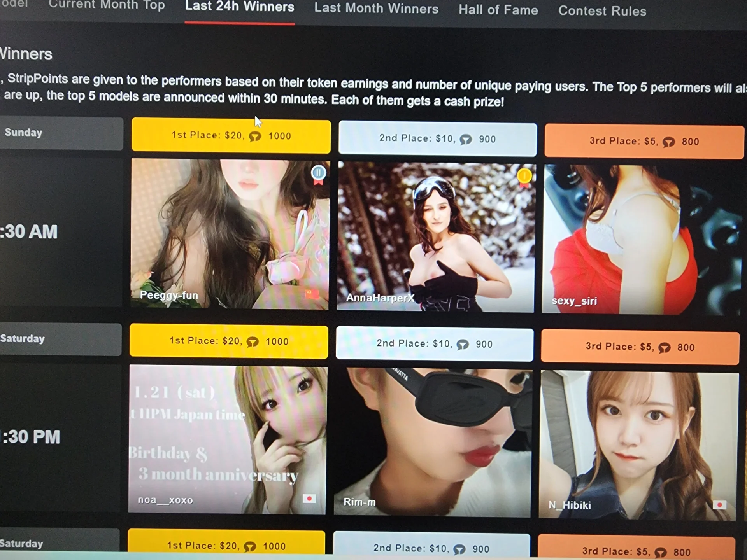Open the Contest Rules tab
This screenshot has width=747, height=560.
click(602, 11)
